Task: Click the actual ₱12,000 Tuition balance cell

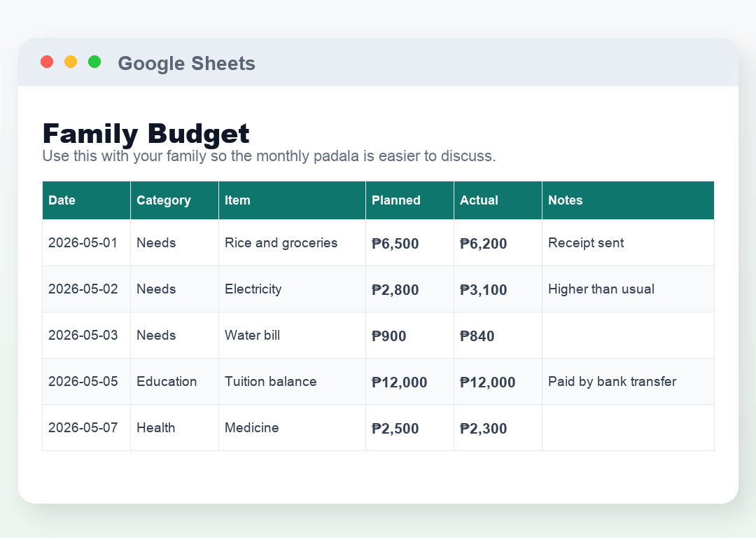Action: coord(498,382)
